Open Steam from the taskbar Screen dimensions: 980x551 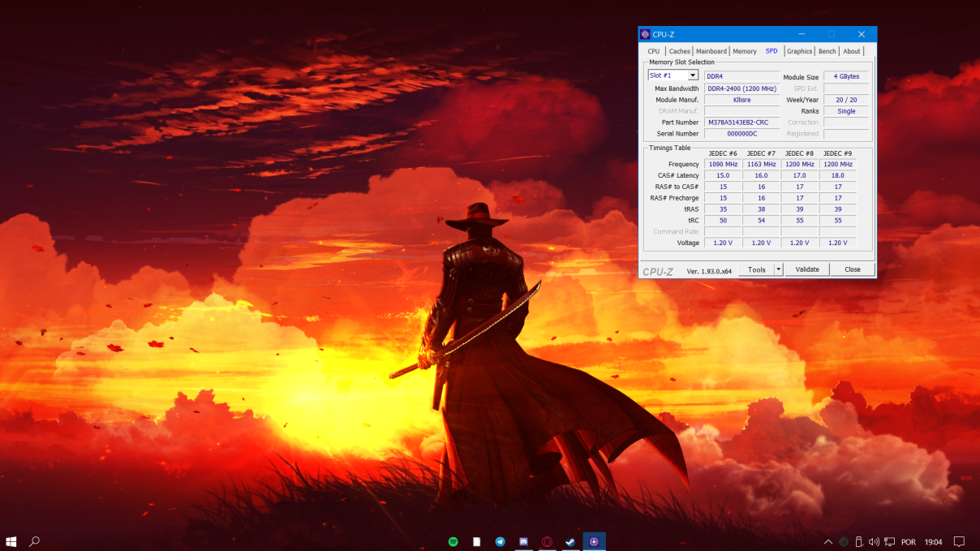[x=570, y=541]
